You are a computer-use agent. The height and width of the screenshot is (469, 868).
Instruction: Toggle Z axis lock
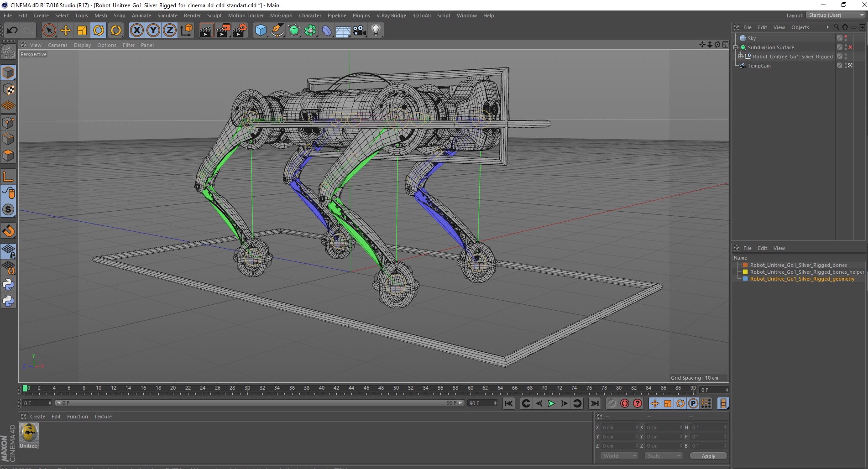(170, 31)
